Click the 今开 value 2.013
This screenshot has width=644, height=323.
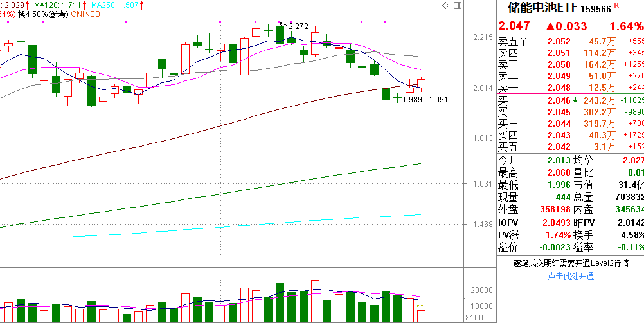pyautogui.click(x=559, y=160)
